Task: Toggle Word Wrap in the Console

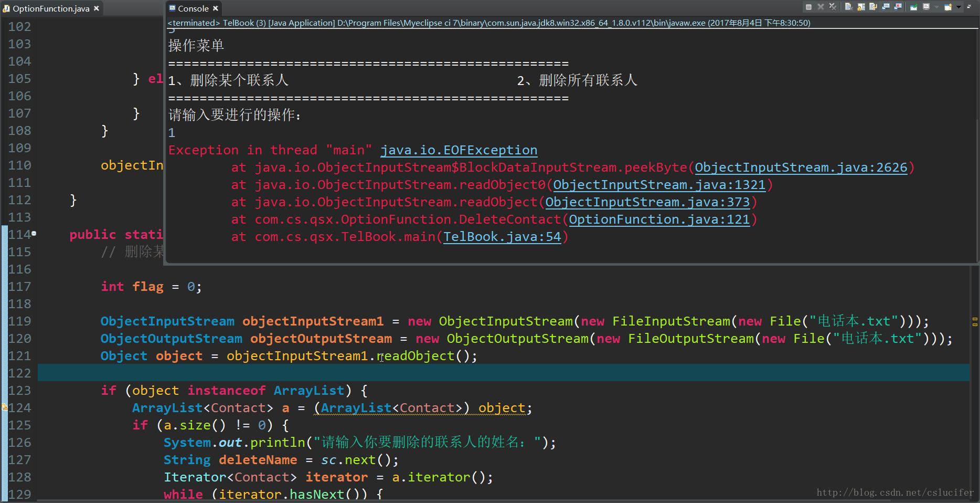Action: [x=873, y=7]
